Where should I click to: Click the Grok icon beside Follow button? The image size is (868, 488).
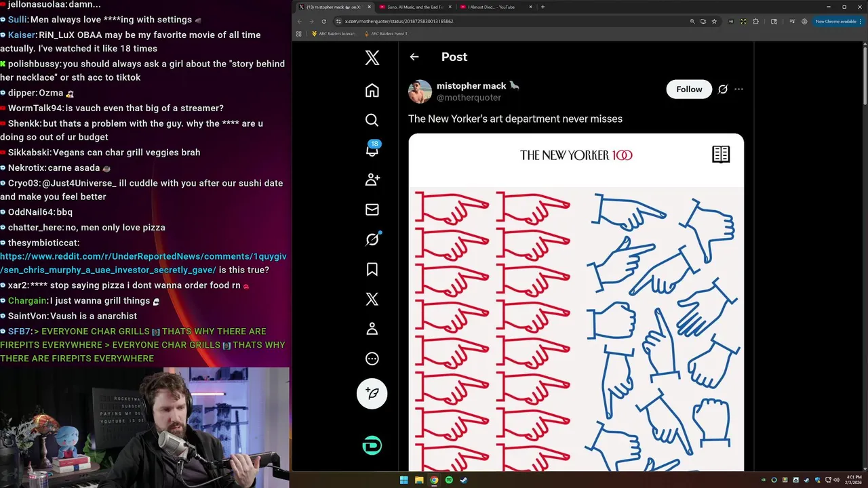pyautogui.click(x=723, y=89)
